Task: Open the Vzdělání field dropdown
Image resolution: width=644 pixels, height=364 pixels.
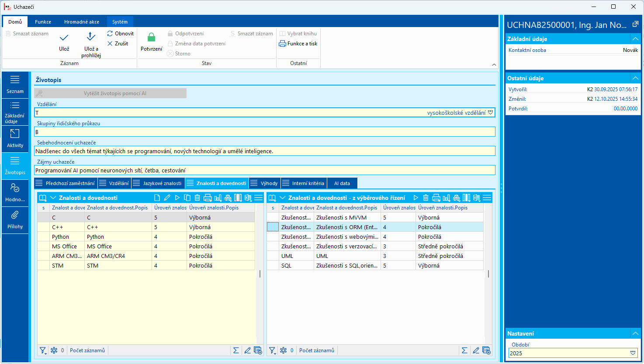Action: click(x=491, y=113)
